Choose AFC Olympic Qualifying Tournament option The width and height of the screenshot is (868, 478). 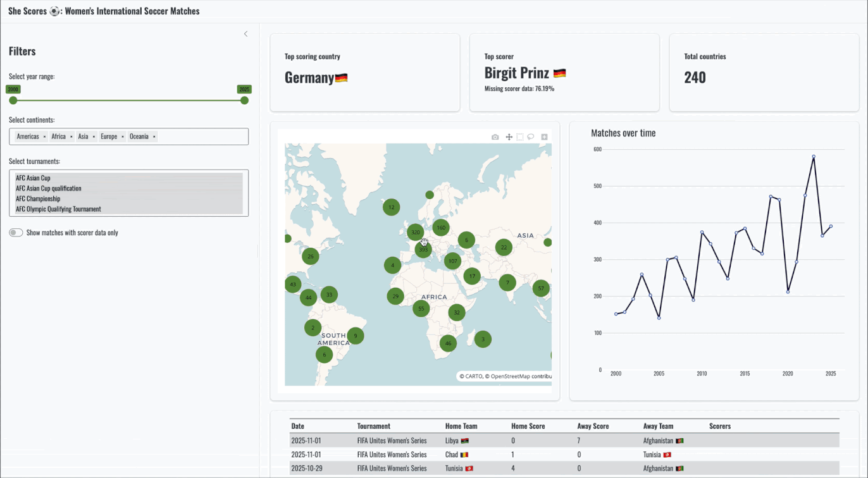[x=58, y=209]
